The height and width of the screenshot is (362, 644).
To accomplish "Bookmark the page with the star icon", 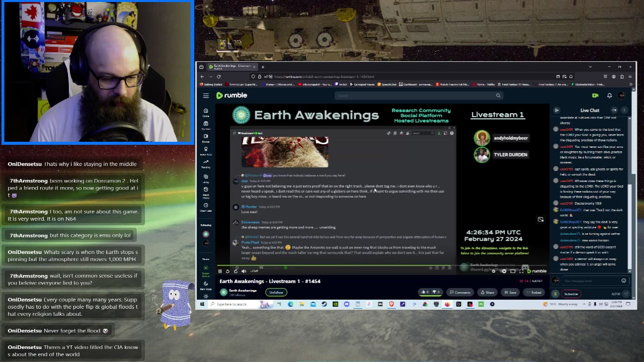I will click(571, 76).
